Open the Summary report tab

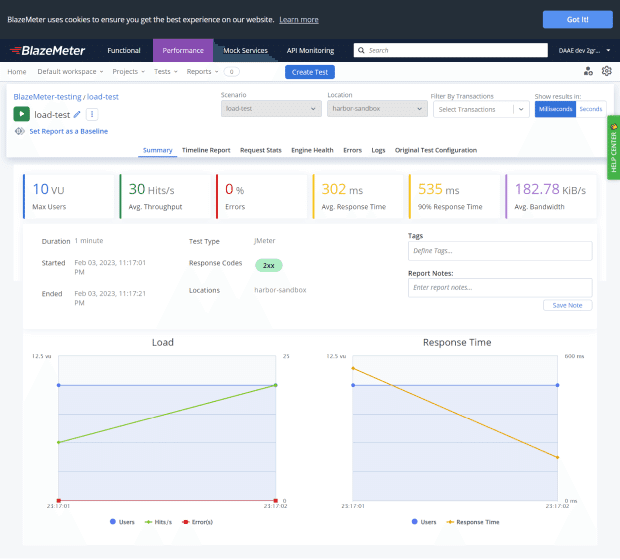coord(157,150)
